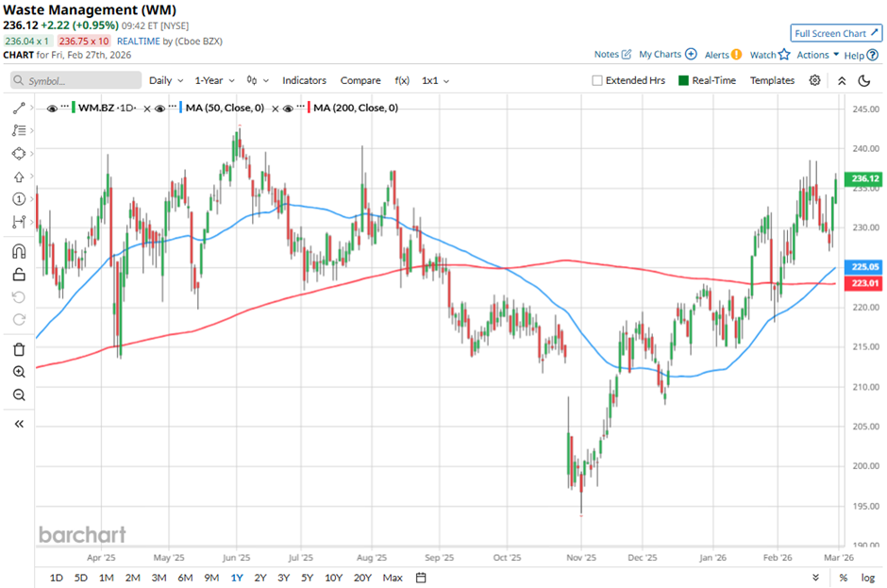Open the Notes link
The image size is (887, 588).
click(612, 55)
